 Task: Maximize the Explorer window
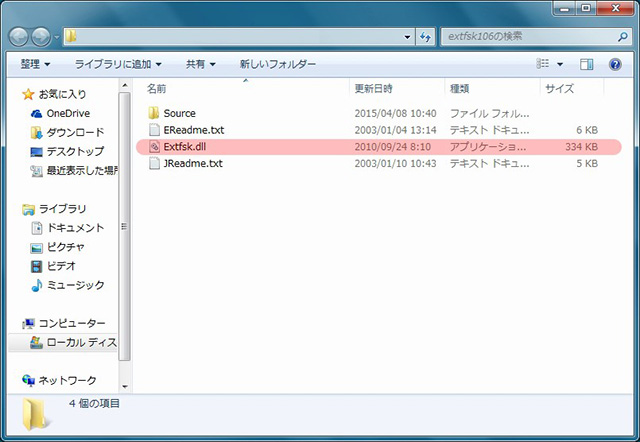tap(585, 8)
